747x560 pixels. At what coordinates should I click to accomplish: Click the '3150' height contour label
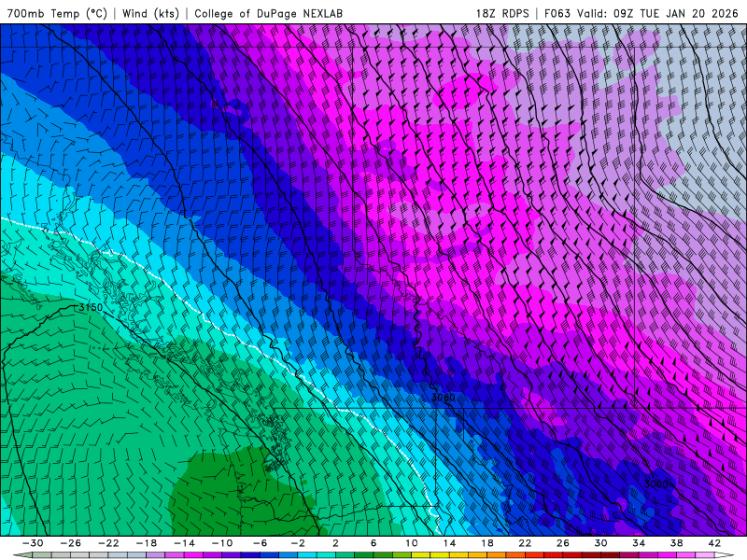[91, 308]
